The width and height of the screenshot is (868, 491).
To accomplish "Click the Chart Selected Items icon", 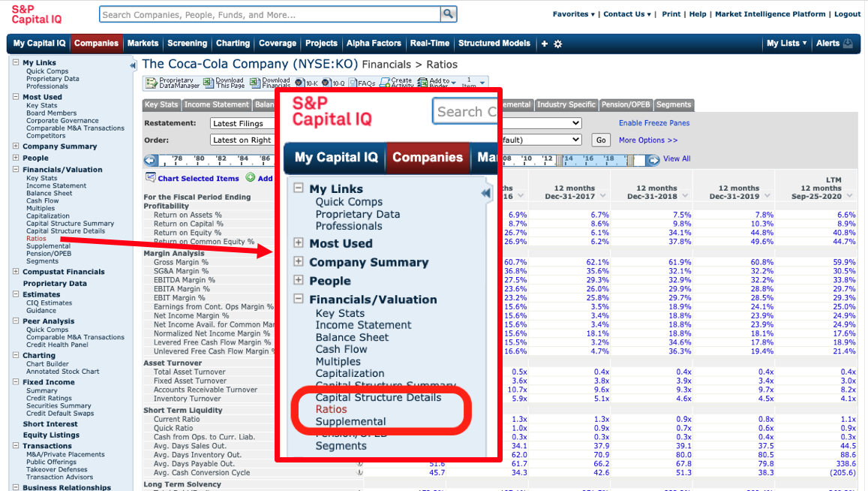I will 151,178.
